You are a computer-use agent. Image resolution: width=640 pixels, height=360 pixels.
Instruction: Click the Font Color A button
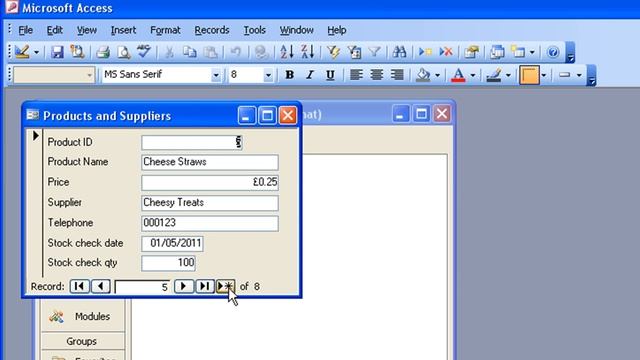(x=458, y=75)
